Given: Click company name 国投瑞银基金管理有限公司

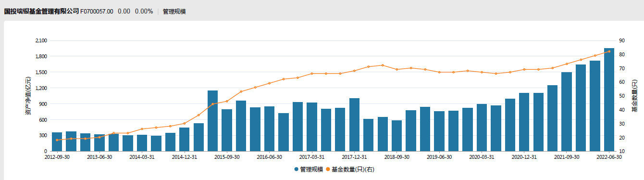Looking at the screenshot, I should coord(41,11).
